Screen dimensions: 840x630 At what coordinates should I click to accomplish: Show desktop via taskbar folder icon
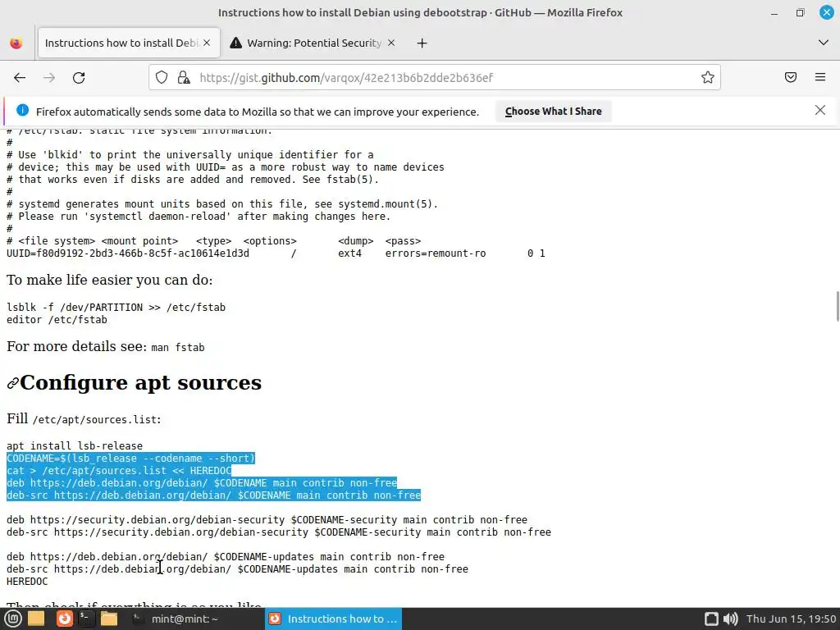click(36, 619)
